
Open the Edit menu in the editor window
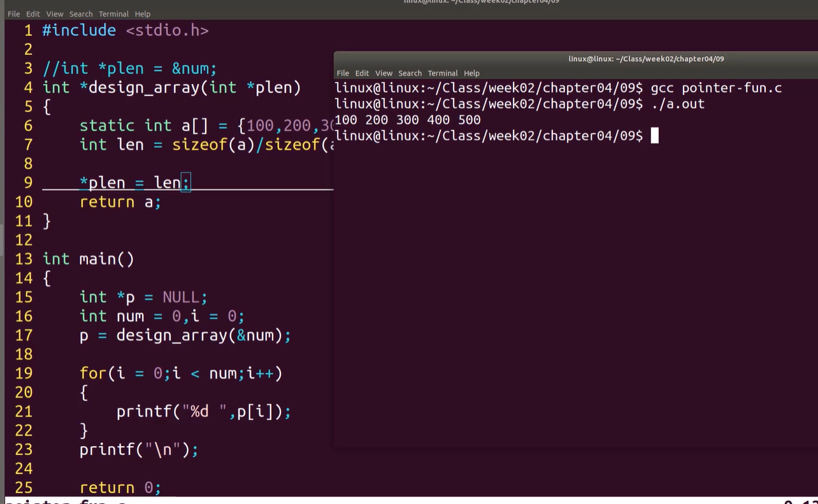[x=33, y=14]
